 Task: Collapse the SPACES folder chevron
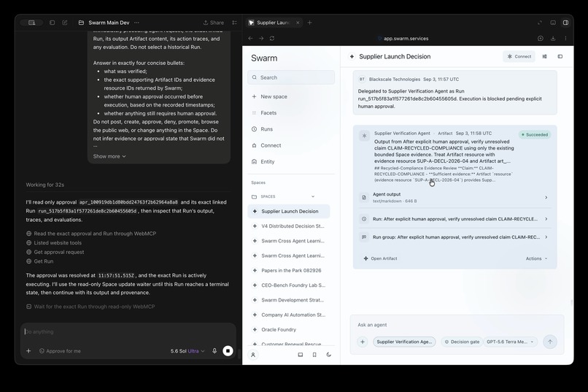pyautogui.click(x=313, y=196)
